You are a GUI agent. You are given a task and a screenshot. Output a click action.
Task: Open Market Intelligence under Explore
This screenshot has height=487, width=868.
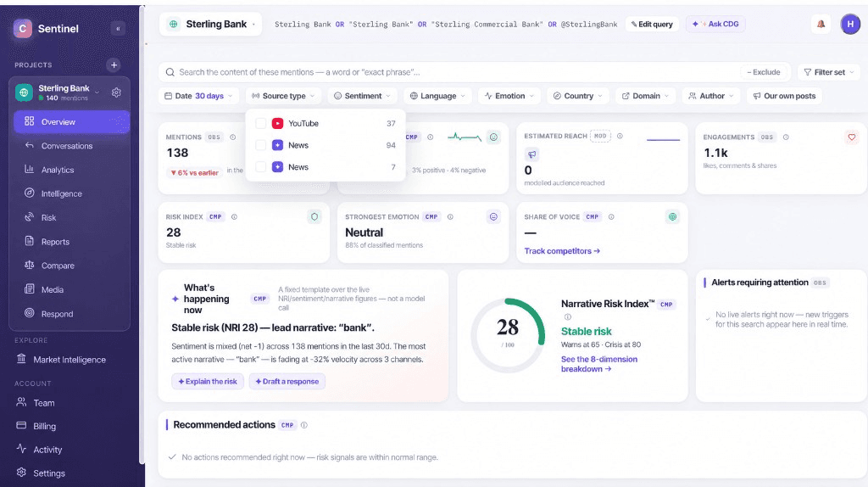point(70,360)
